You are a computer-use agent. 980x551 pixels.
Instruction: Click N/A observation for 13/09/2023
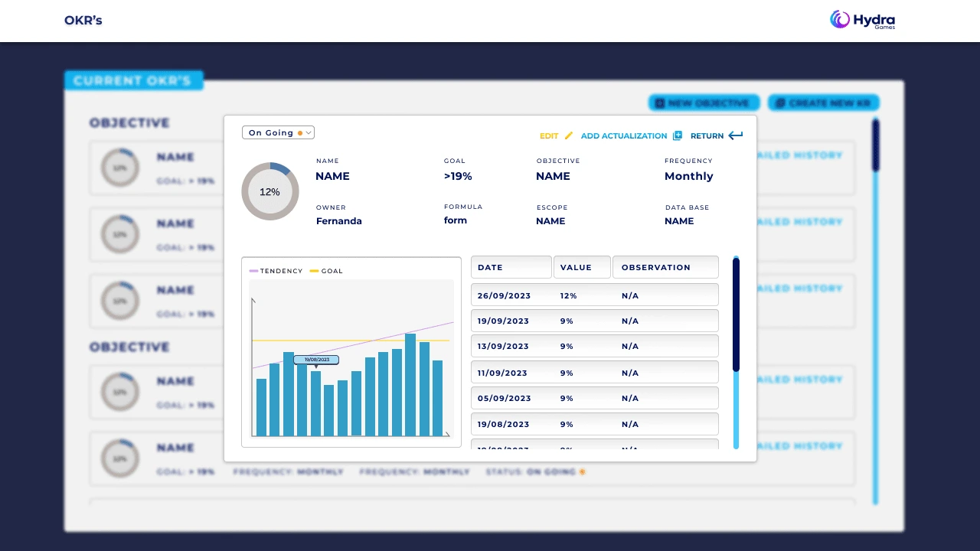630,346
